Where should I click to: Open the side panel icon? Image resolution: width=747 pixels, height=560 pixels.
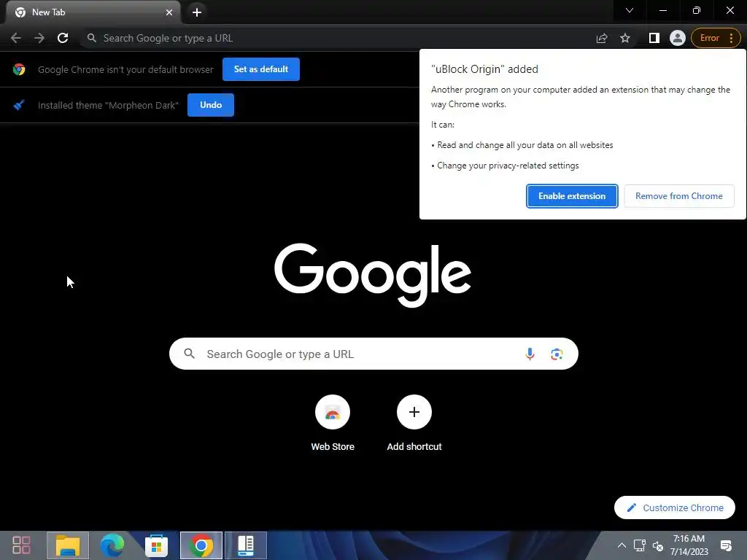pos(654,38)
